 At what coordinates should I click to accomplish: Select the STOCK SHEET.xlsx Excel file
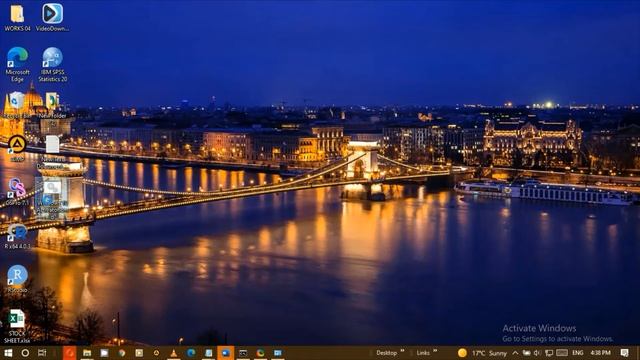click(x=17, y=327)
